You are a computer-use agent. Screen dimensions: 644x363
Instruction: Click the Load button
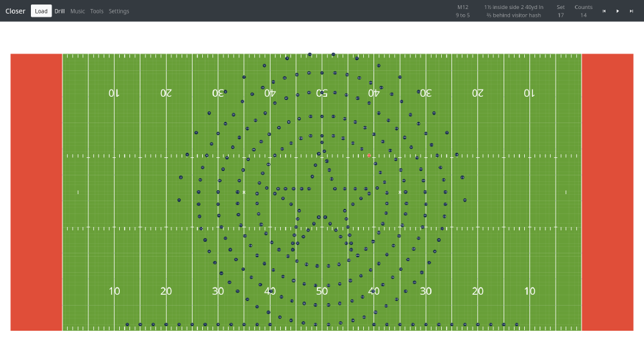tap(41, 11)
